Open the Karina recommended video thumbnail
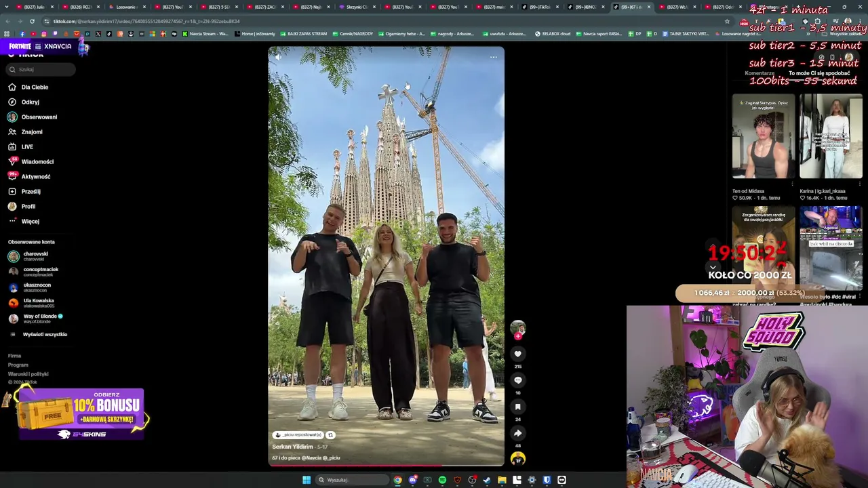The width and height of the screenshot is (868, 488). coord(831,136)
